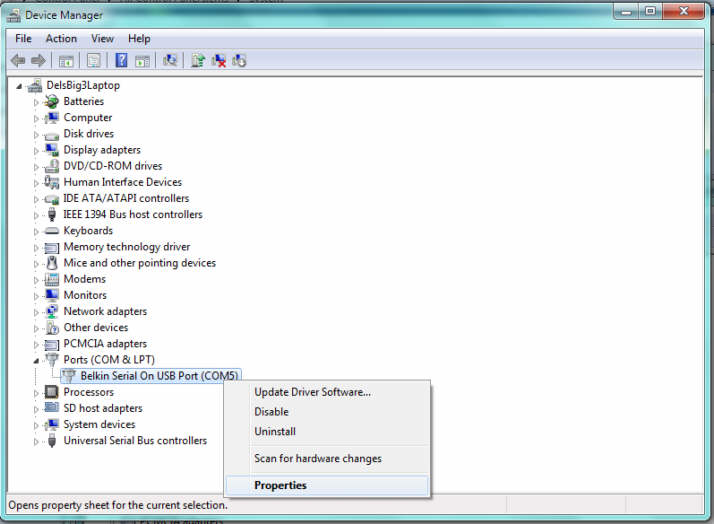Click the IEEE 1394 Bus host controllers icon

pos(52,214)
